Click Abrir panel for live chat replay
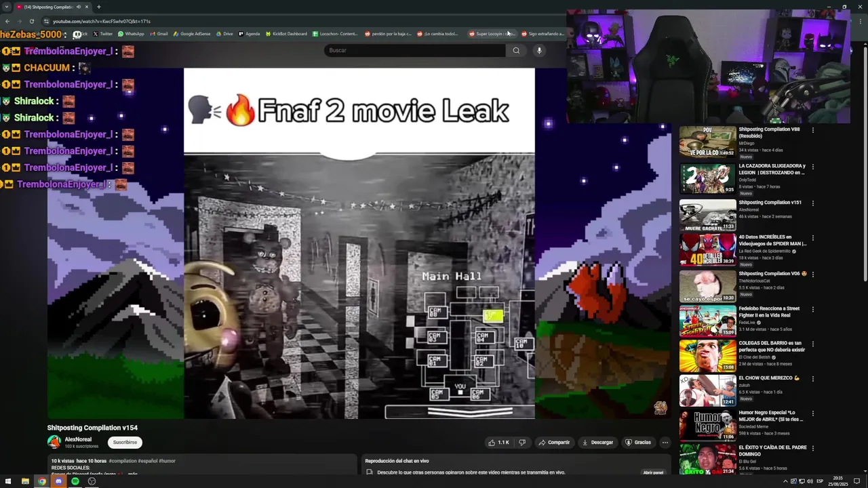Screen dimensions: 868x488 point(653,472)
